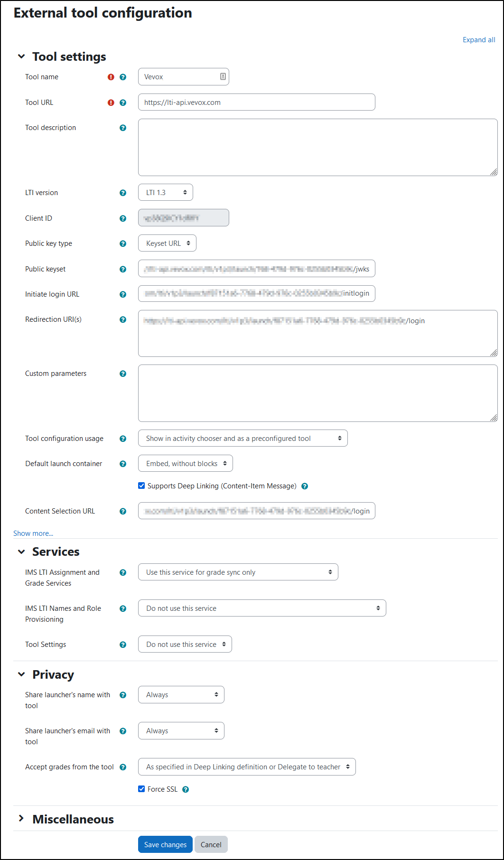
Task: Click the required-field warning icon beside Tool URL
Action: (111, 102)
